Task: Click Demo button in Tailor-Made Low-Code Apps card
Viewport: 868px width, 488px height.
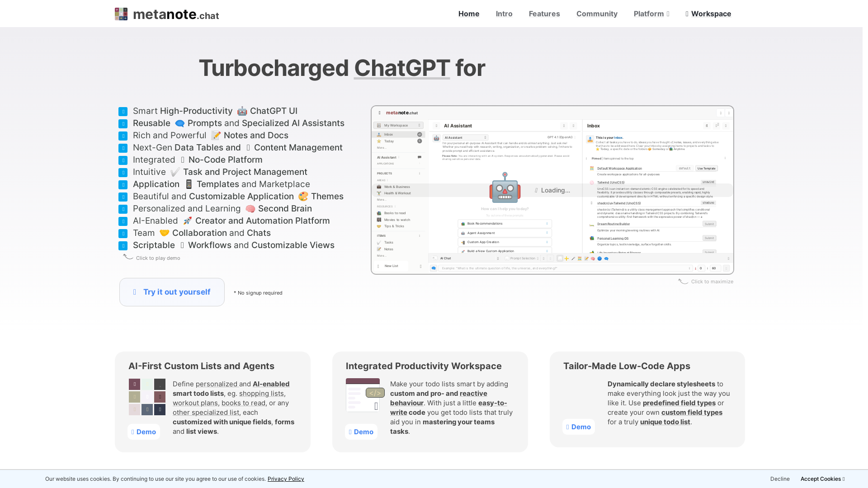Action: pyautogui.click(x=579, y=427)
